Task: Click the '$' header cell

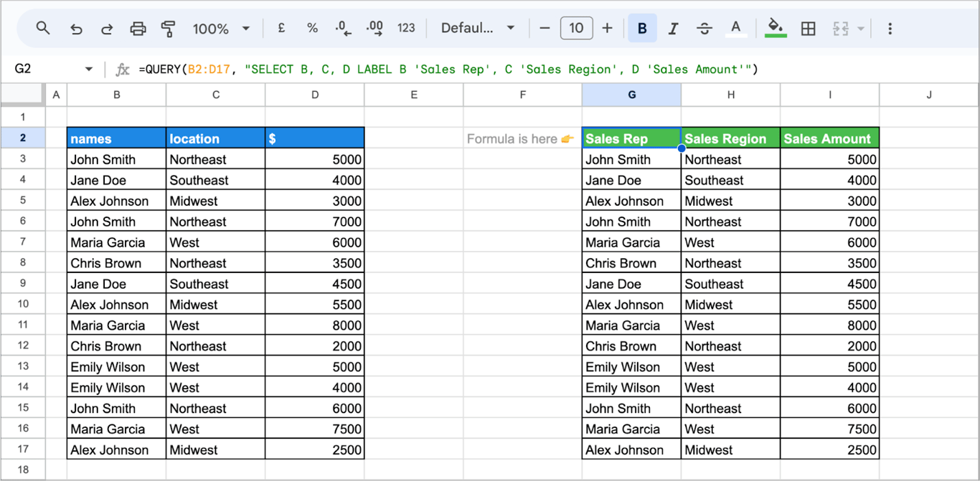Action: point(315,138)
